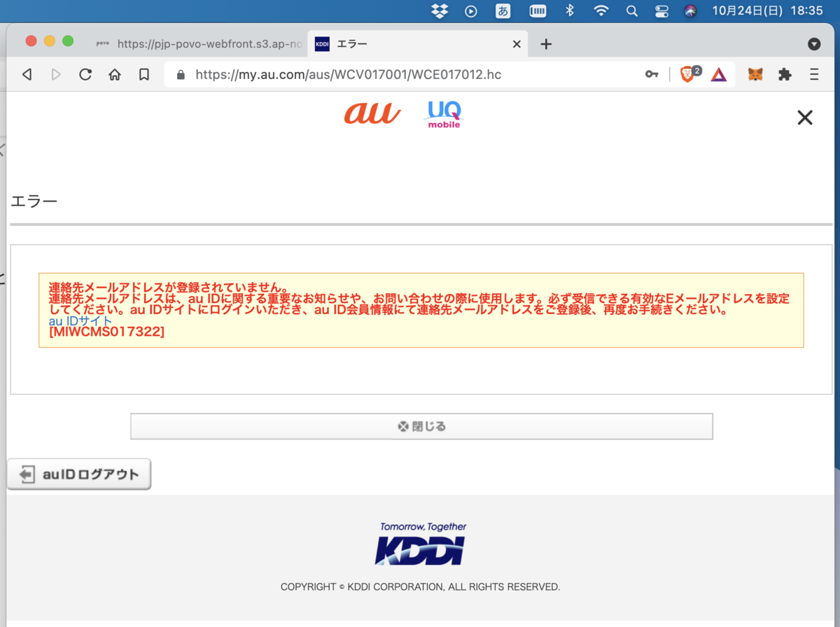
Task: Bookmark this page
Action: [x=143, y=74]
